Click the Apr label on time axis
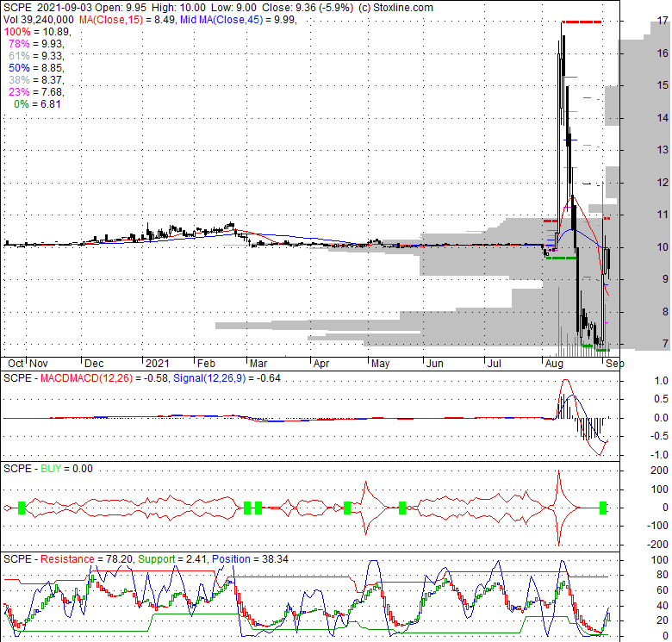The height and width of the screenshot is (642, 672). click(321, 364)
